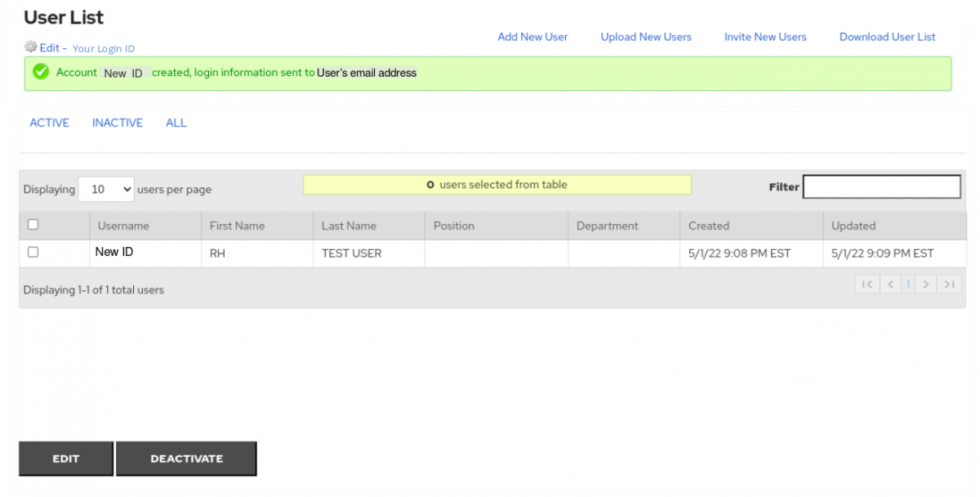Show ALL users tab
The image size is (980, 497).
pos(176,123)
